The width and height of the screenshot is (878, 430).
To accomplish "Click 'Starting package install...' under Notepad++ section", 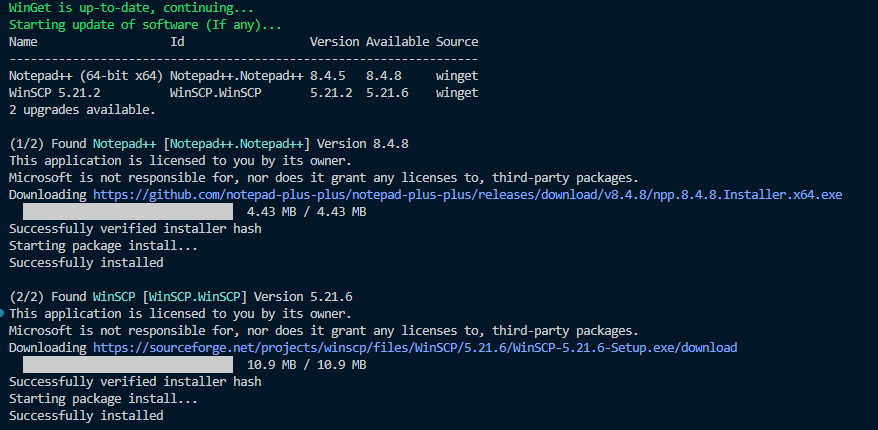I will pos(104,246).
